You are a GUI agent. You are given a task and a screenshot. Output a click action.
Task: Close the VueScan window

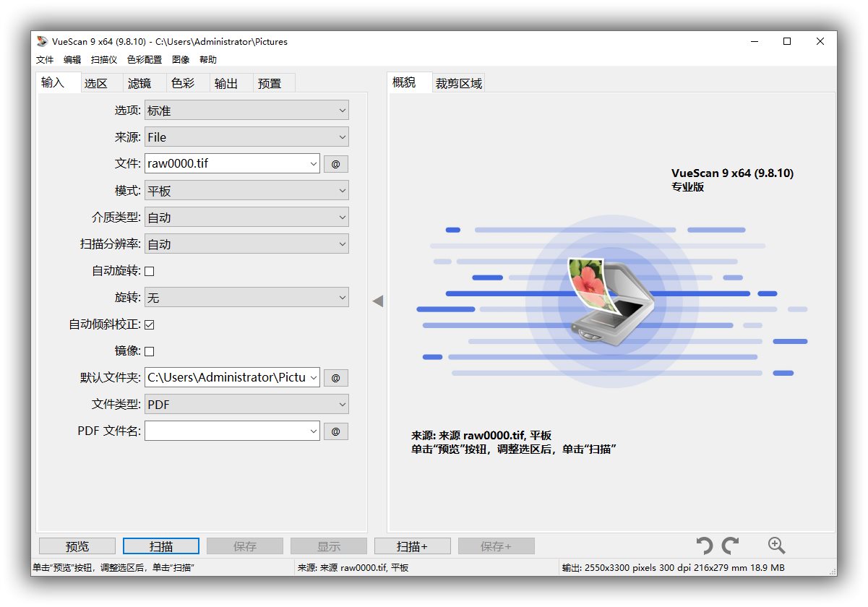(820, 41)
